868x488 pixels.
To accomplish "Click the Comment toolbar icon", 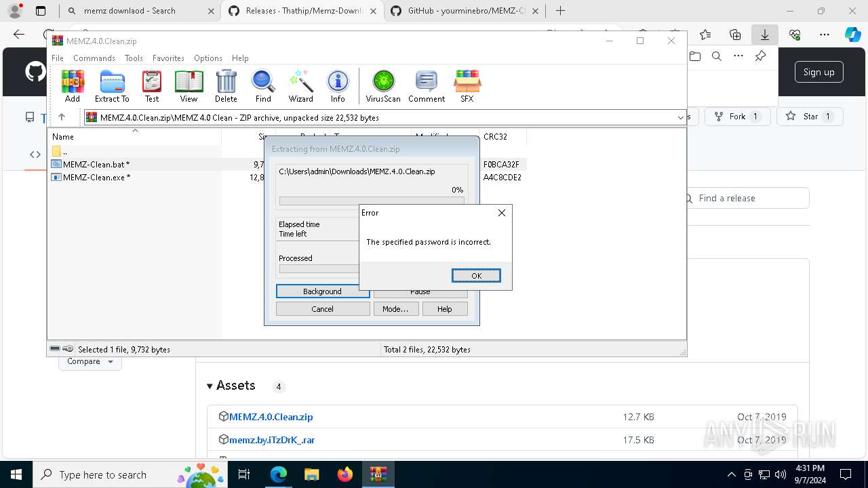I will [427, 86].
